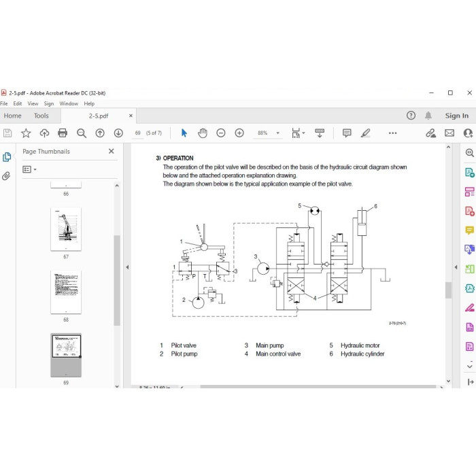This screenshot has height=476, width=476.
Task: Select page 68 thumbnail
Action: click(66, 292)
